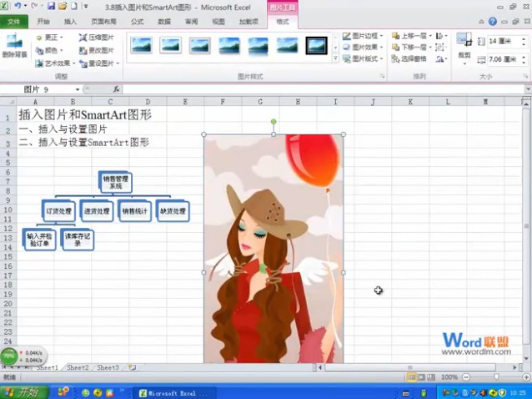Click the picture height field 14 厘米
Viewport: 532px width, 399px height.
click(x=504, y=42)
